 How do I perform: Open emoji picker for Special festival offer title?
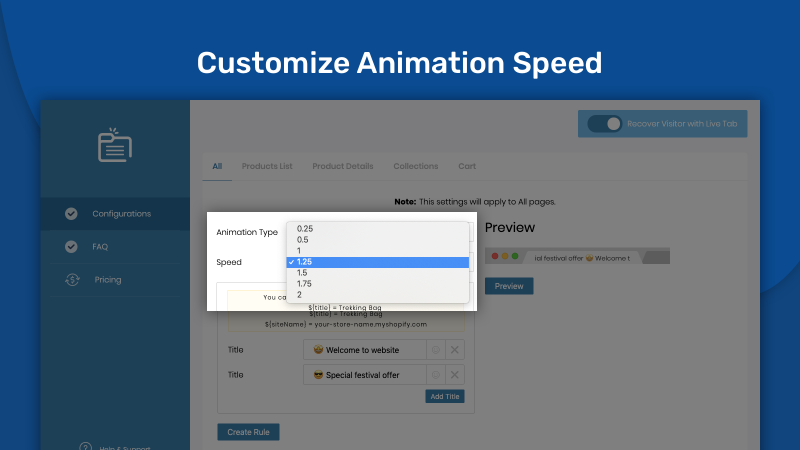point(436,375)
